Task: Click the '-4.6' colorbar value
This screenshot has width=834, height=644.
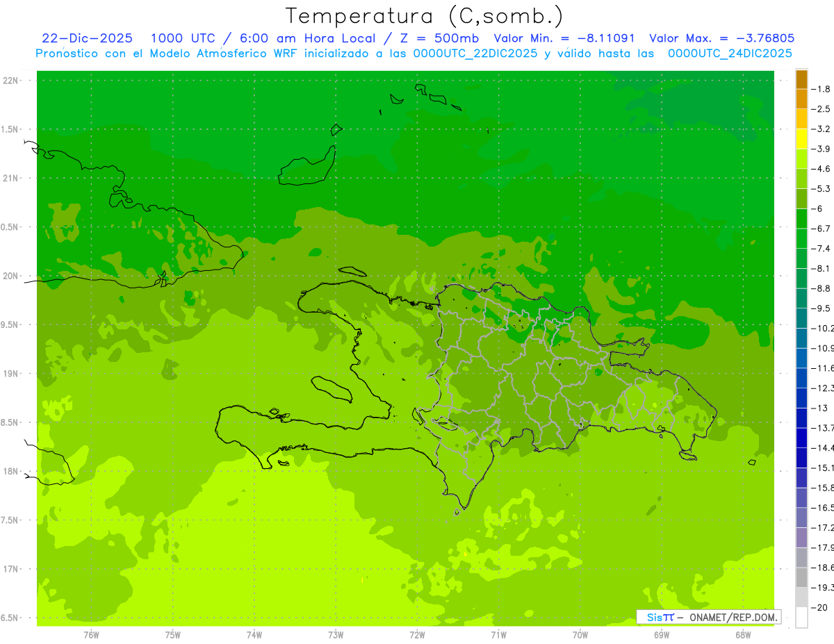Action: (821, 169)
